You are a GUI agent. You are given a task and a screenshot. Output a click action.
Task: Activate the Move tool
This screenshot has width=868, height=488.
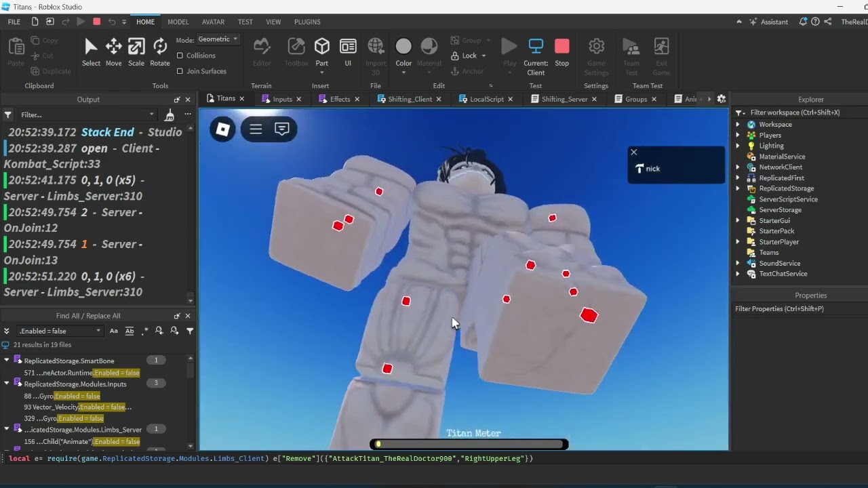pyautogui.click(x=113, y=52)
